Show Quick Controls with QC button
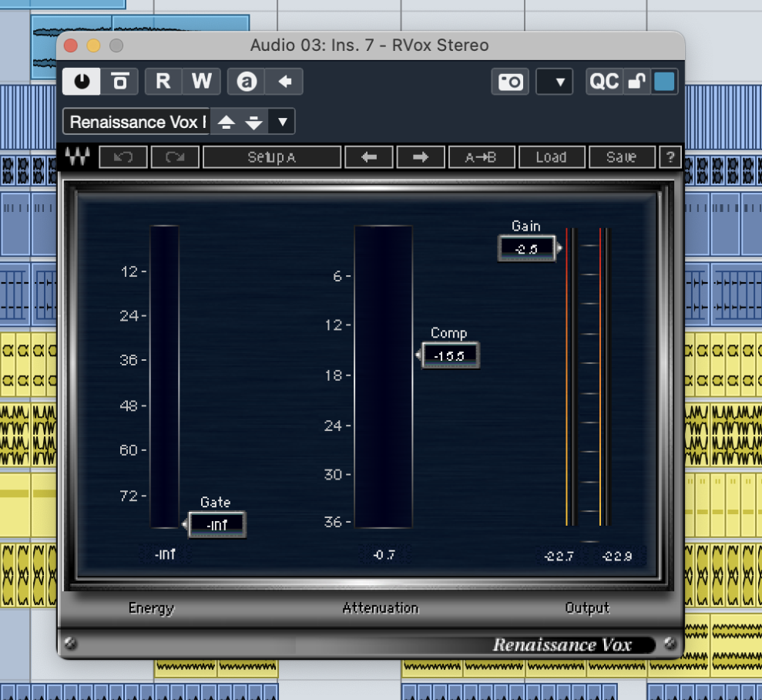Image resolution: width=762 pixels, height=700 pixels. click(x=604, y=82)
